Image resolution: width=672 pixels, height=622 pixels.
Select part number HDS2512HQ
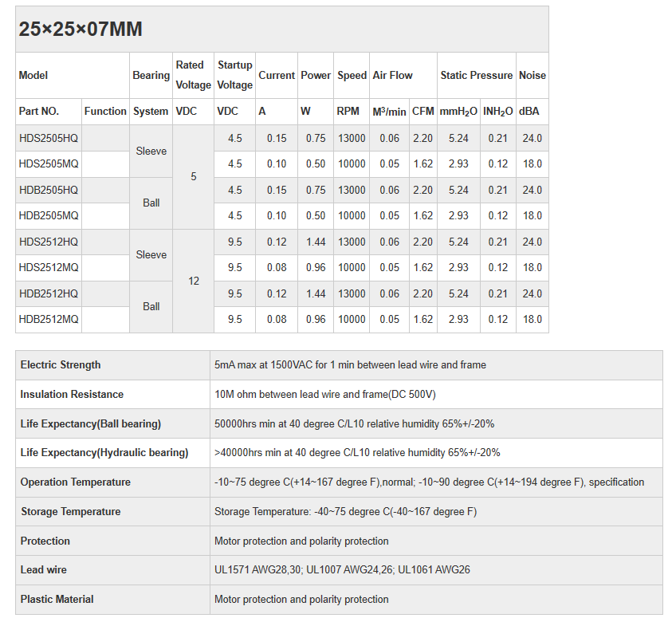tap(49, 242)
